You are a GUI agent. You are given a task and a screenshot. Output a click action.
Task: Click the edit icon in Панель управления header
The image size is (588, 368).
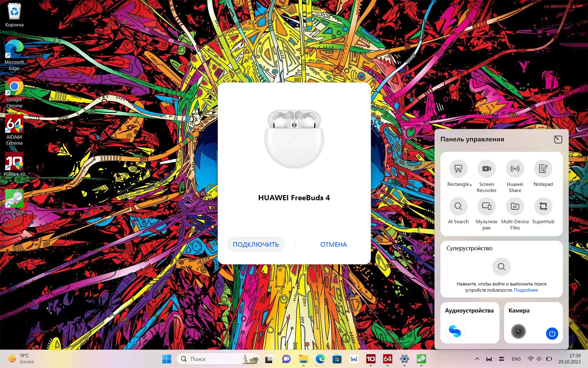point(558,139)
